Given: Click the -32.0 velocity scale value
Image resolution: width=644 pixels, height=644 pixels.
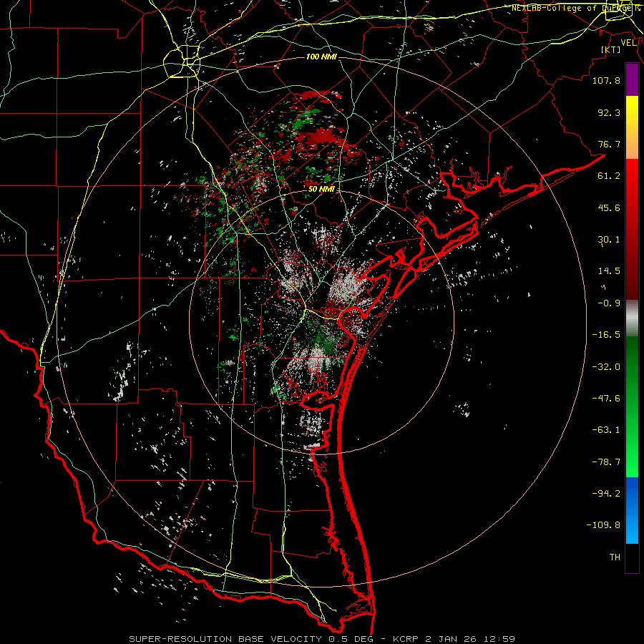Looking at the screenshot, I should [x=606, y=367].
